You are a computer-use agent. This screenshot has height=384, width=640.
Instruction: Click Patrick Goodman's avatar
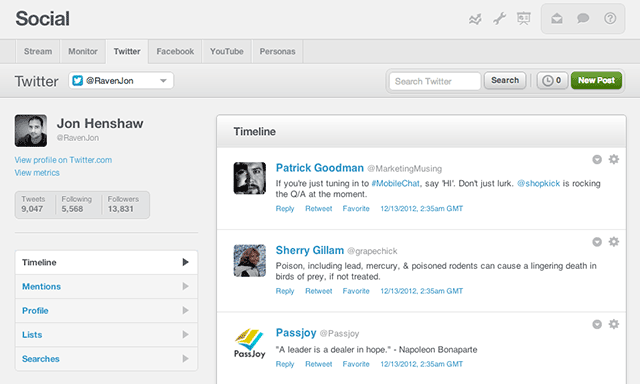tap(250, 178)
